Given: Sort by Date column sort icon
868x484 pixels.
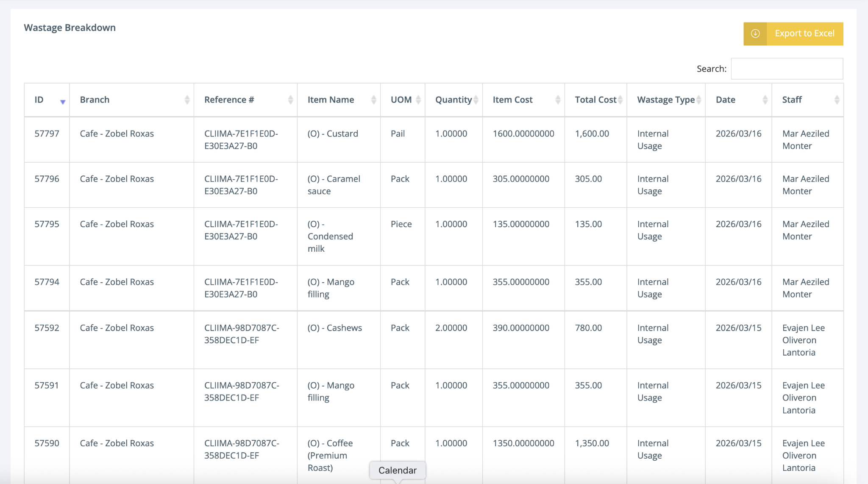Looking at the screenshot, I should pos(765,100).
